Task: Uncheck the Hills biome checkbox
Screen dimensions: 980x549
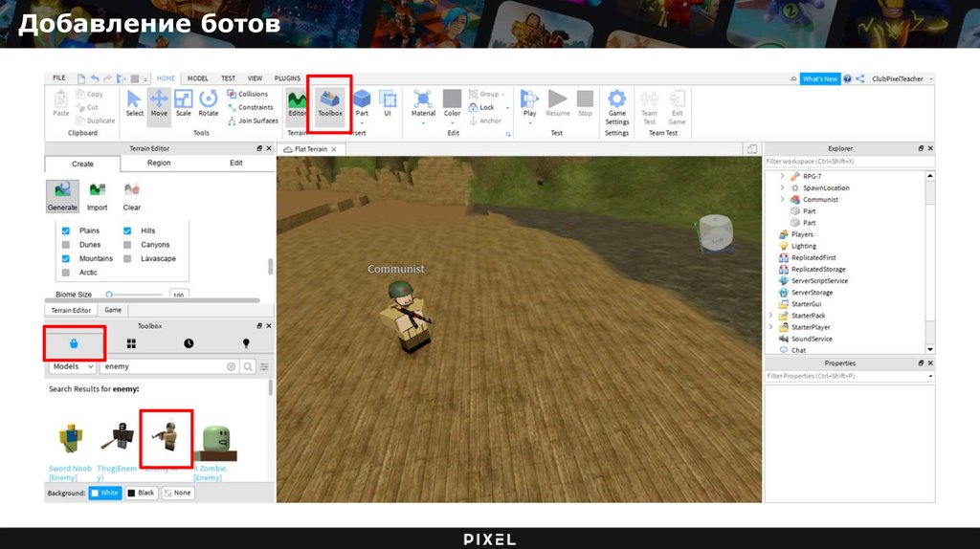Action: coord(127,231)
